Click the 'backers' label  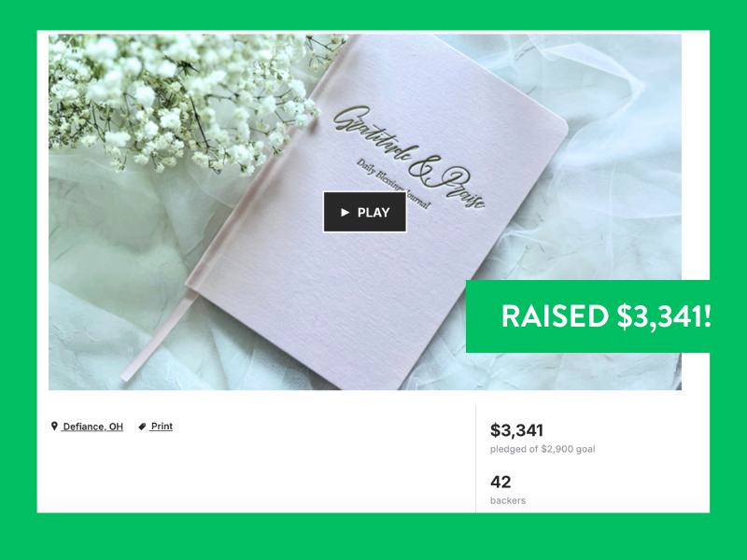508,500
